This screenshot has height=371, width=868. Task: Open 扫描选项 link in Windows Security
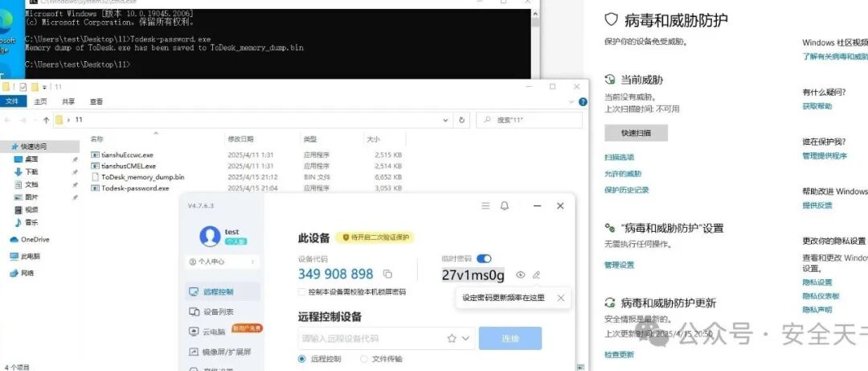coord(620,158)
